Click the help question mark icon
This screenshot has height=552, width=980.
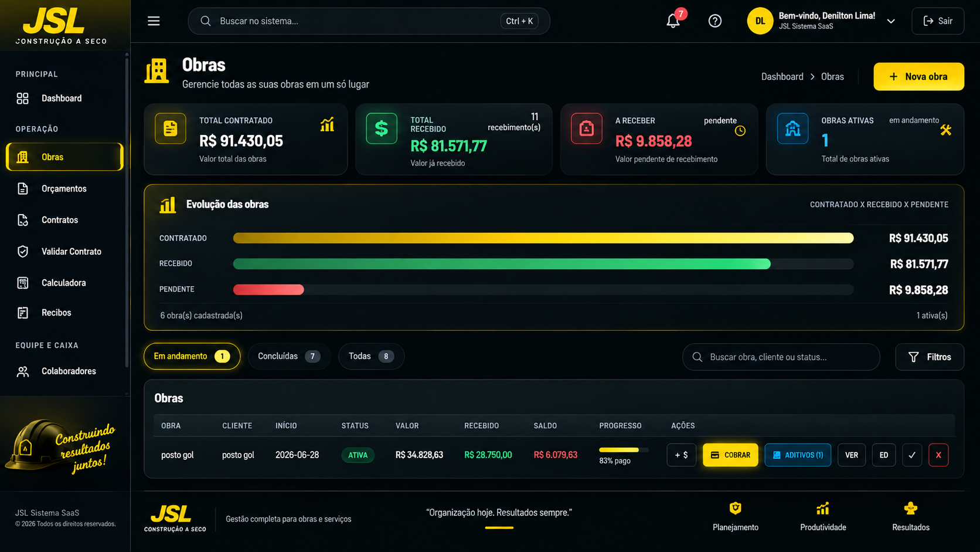click(x=714, y=21)
